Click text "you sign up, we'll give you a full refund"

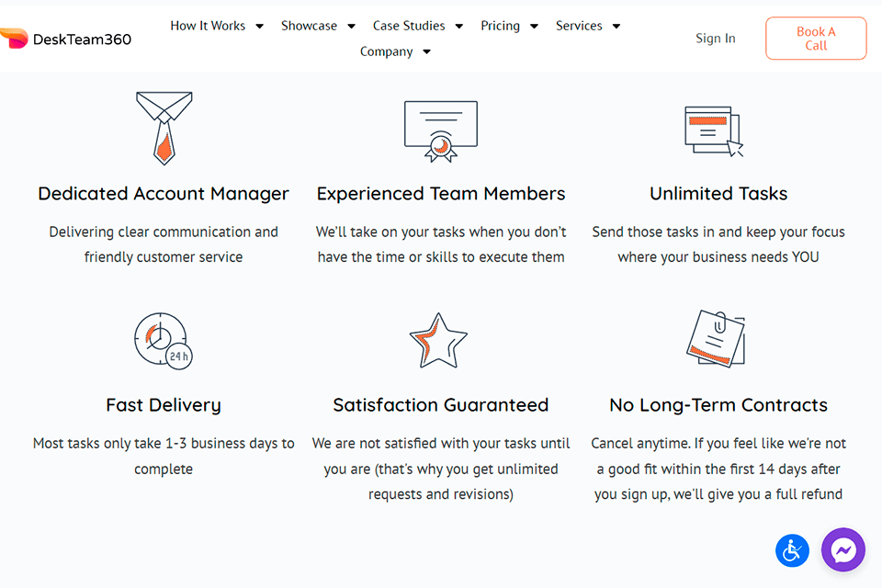(718, 494)
